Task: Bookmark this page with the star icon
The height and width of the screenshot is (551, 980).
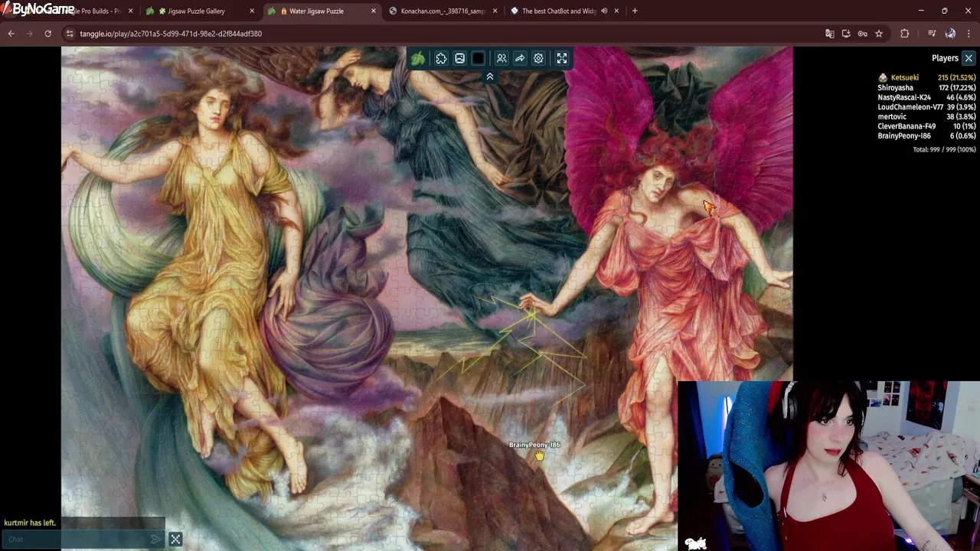Action: [x=879, y=34]
